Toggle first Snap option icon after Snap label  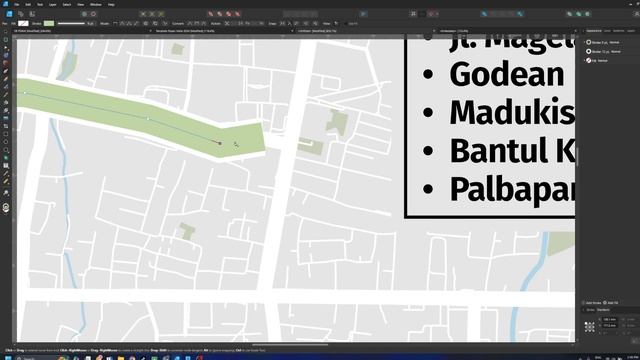point(282,24)
